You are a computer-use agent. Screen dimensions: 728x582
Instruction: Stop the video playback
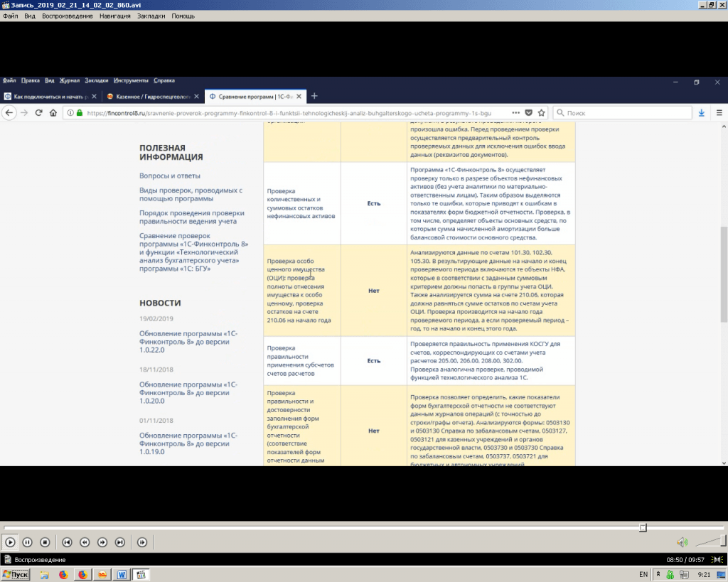(x=45, y=542)
